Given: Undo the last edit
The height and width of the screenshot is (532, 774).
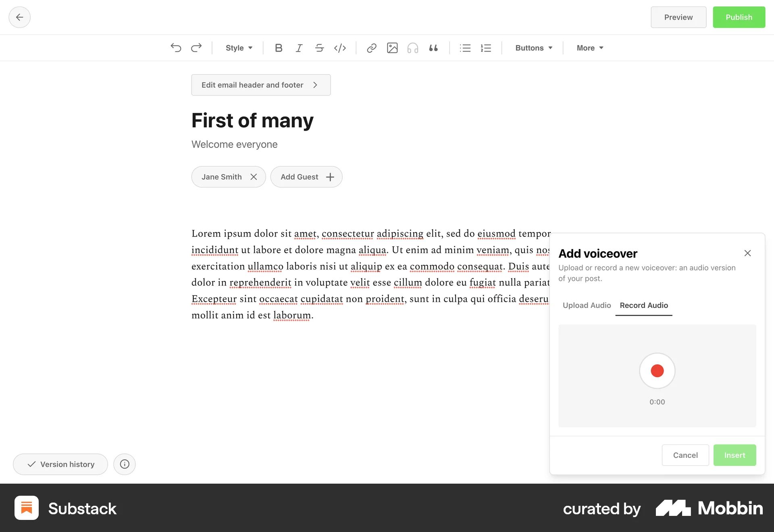Looking at the screenshot, I should coord(175,48).
